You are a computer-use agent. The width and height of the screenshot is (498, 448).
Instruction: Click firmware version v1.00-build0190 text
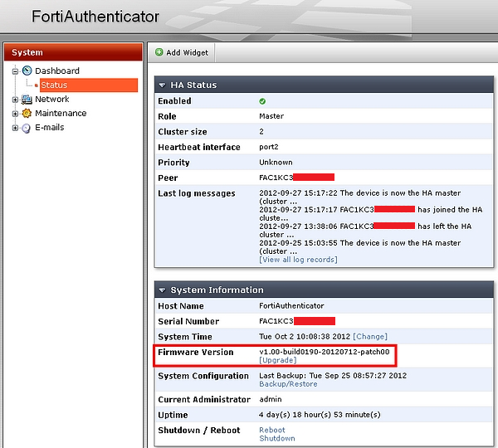click(x=325, y=352)
